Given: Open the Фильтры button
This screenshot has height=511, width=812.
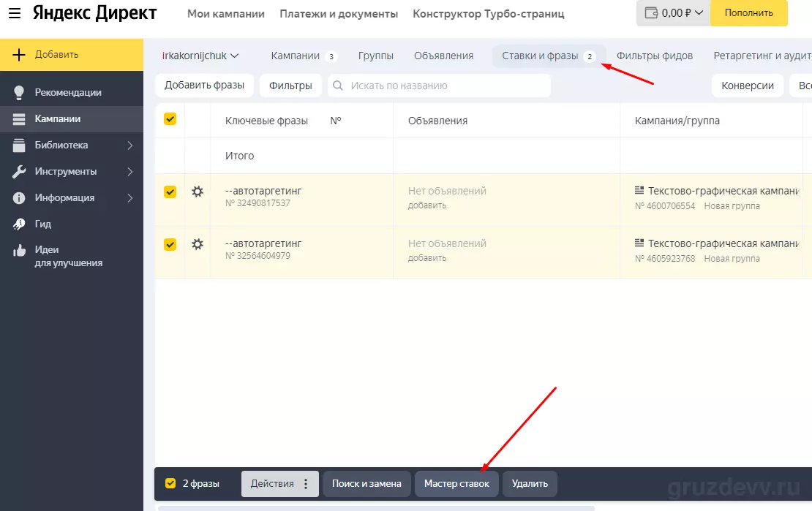Looking at the screenshot, I should 290,86.
